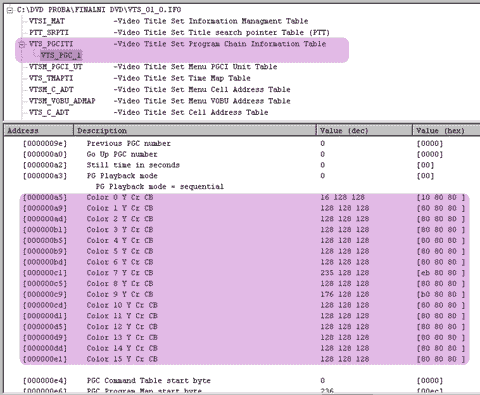Select the Go Up PGC number row
This screenshot has width=480, height=395.
pos(233,154)
